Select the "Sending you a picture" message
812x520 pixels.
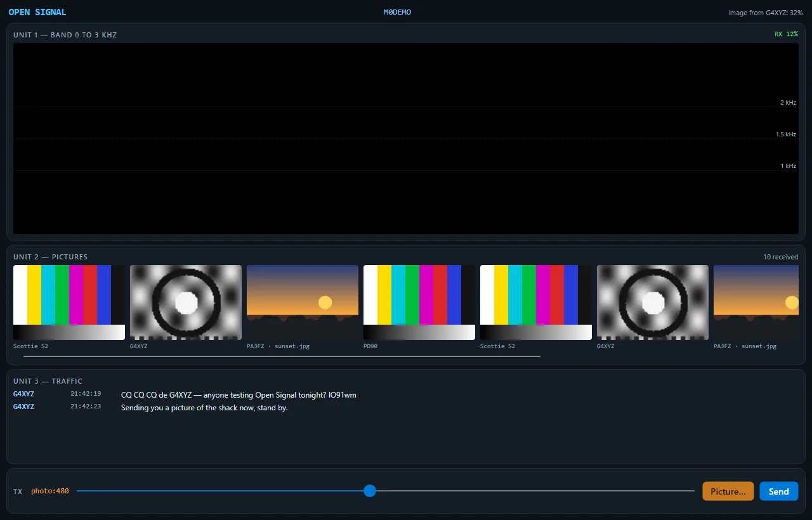204,408
